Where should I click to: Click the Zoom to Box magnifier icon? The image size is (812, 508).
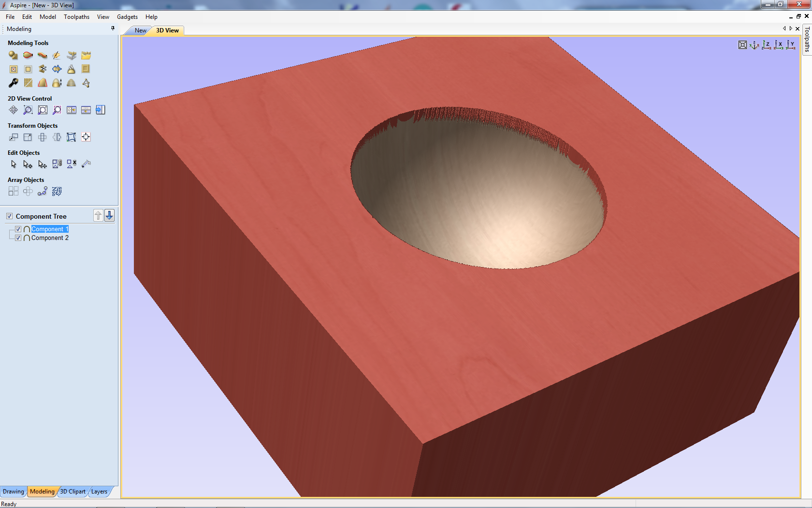tap(28, 110)
